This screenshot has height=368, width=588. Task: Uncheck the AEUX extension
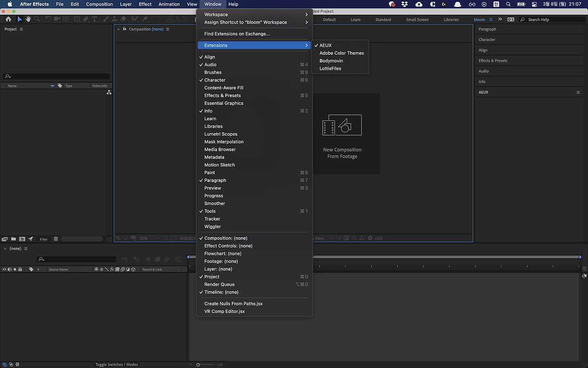point(340,46)
